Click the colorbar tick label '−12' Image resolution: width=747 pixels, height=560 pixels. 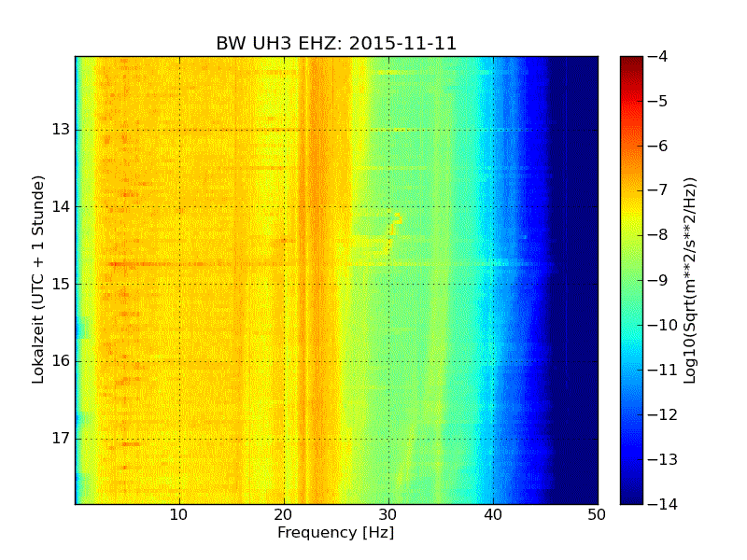pos(663,414)
